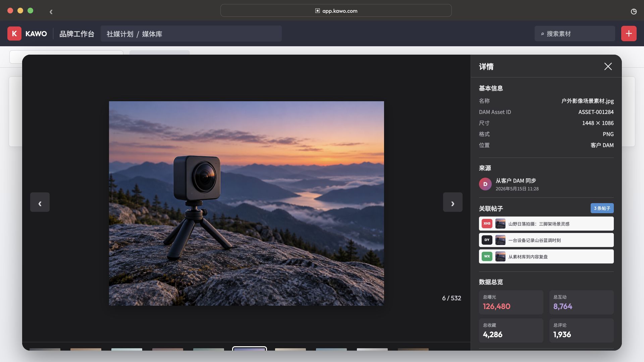Viewport: 644px width, 362px height.
Task: Click the 总互动 8,764 card
Action: [581, 302]
